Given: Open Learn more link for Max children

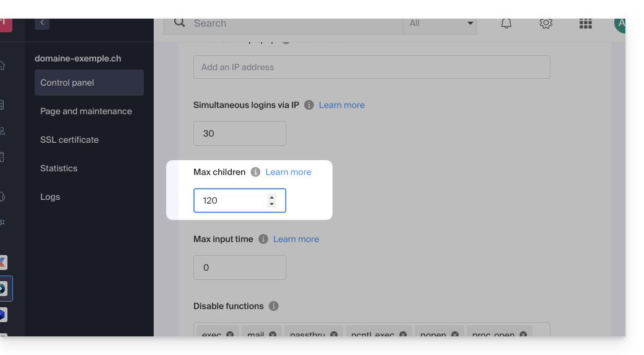Looking at the screenshot, I should point(288,172).
